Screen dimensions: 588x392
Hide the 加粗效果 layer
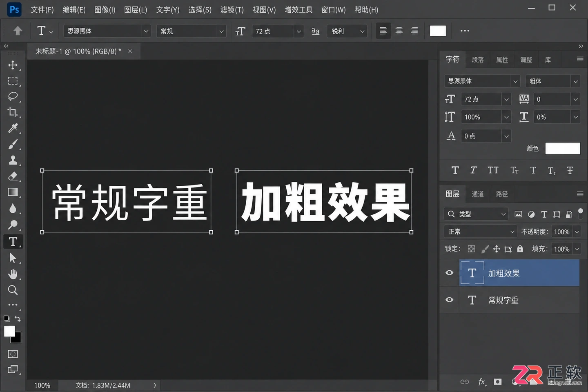click(450, 273)
